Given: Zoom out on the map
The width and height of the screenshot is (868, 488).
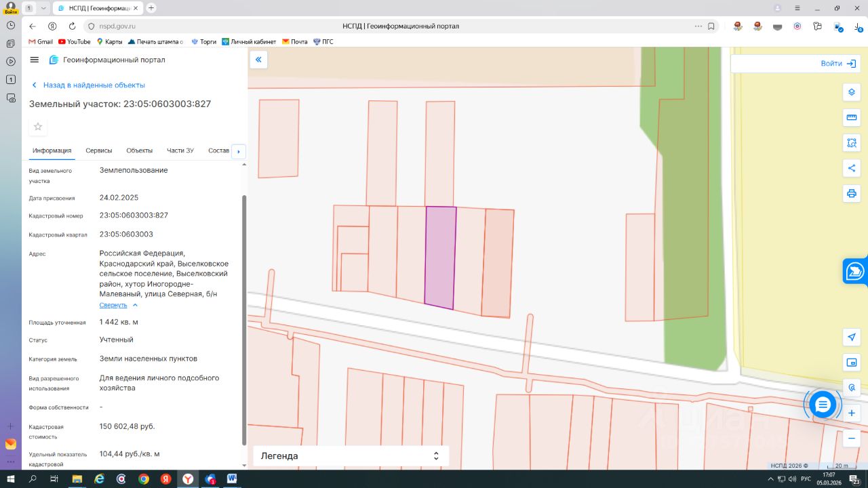Looking at the screenshot, I should 852,438.
